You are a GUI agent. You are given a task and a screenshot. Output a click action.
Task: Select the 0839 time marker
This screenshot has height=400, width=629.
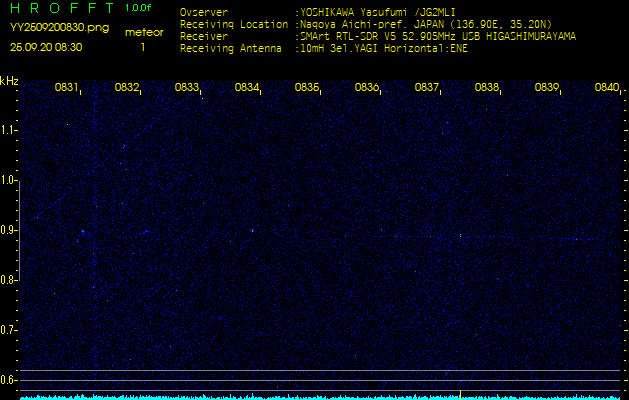pyautogui.click(x=547, y=88)
